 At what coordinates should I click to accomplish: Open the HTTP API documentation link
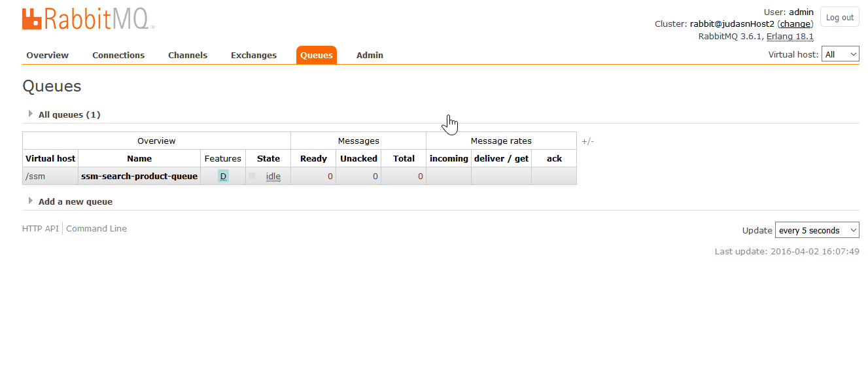[40, 228]
